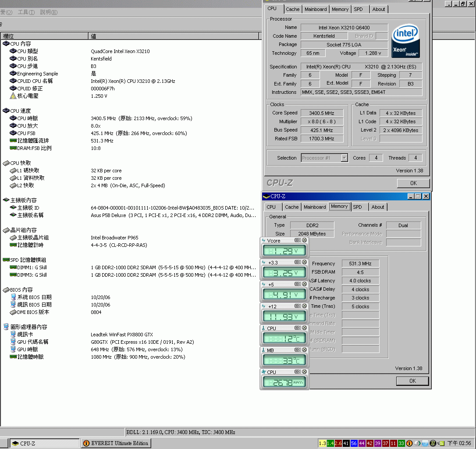The image size is (476, 449).
Task: Close the +3.3 voltage gadget
Action: 304,262
